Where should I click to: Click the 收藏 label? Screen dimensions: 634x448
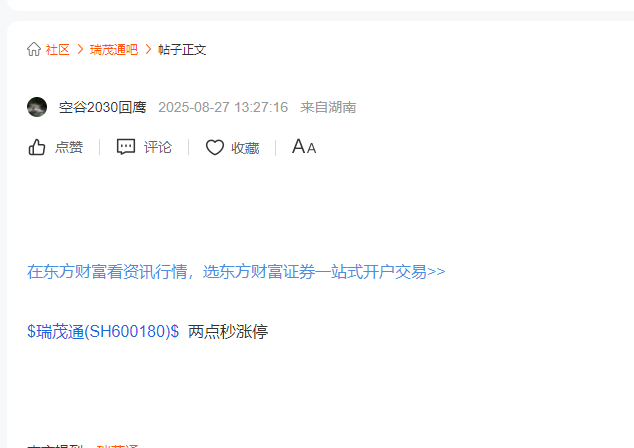[245, 148]
